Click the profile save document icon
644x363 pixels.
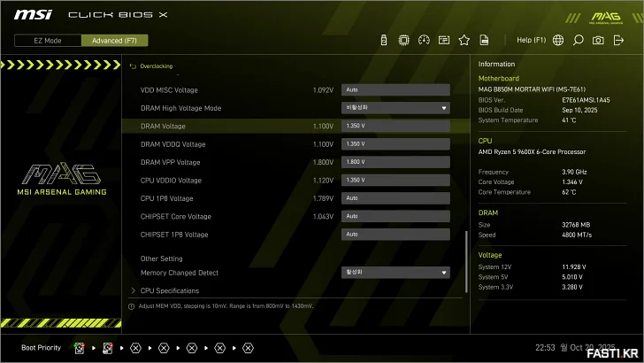484,41
